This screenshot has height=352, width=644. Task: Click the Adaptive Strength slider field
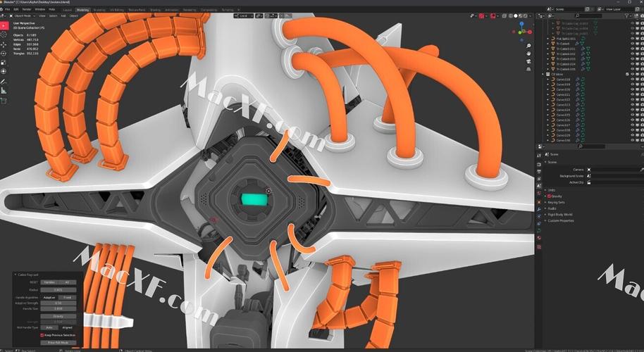[58, 303]
